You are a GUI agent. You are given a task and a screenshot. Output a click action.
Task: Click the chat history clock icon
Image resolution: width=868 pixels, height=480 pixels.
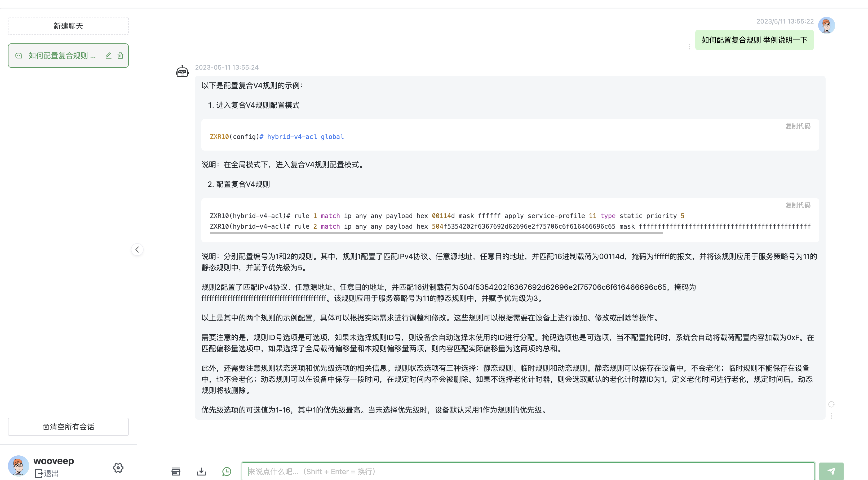(x=227, y=471)
